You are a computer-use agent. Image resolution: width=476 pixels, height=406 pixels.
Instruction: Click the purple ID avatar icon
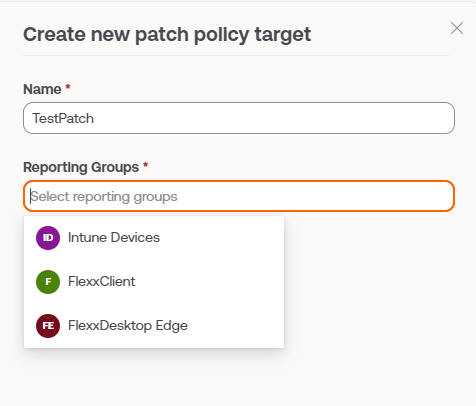pos(48,238)
